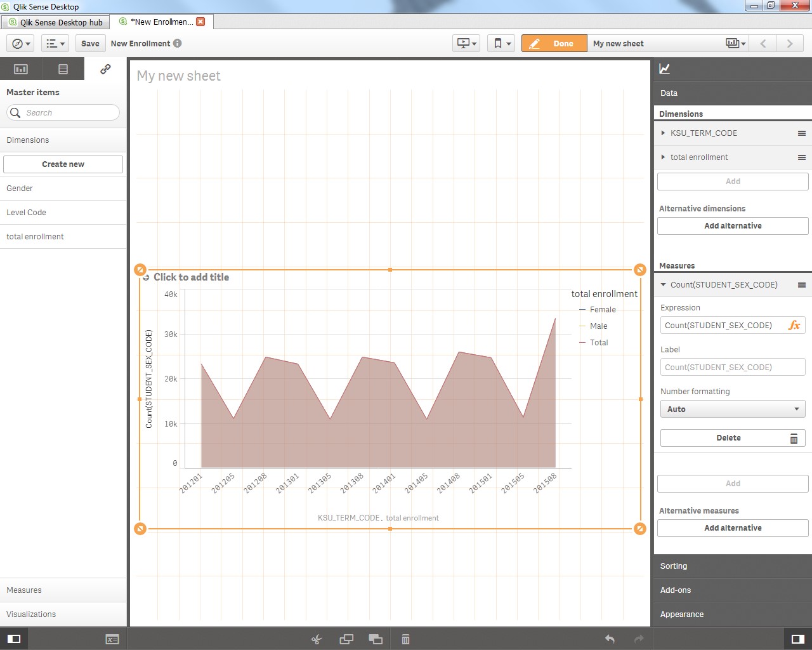
Task: Grab KSU_TERM_CODE reorder handle
Action: click(802, 133)
